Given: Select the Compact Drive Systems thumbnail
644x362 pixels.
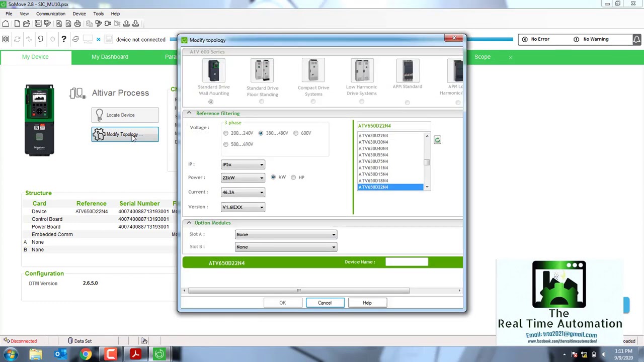Looking at the screenshot, I should tap(313, 70).
